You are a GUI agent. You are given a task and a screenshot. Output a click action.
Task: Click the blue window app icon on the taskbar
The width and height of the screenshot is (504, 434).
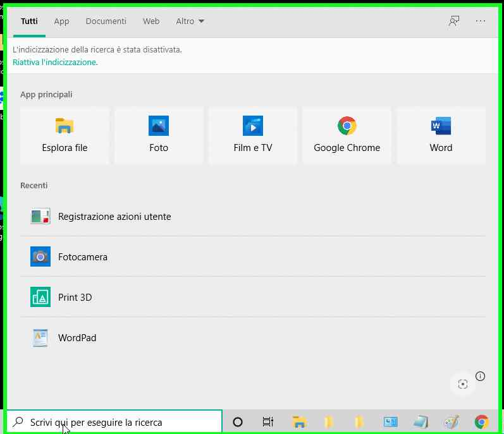coord(391,422)
